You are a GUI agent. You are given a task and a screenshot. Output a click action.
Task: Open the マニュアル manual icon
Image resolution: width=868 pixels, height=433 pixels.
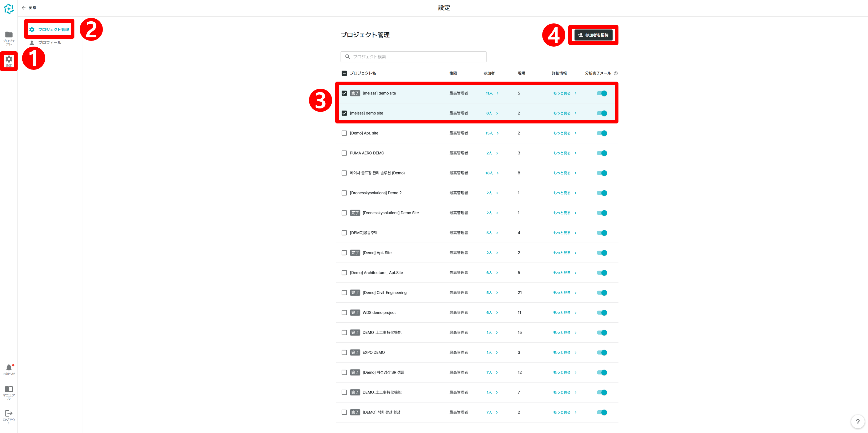9,390
